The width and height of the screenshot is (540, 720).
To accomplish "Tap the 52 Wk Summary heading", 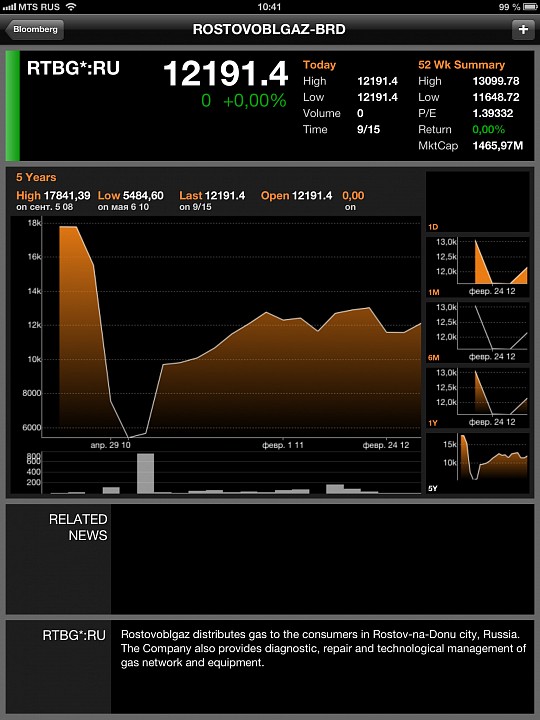I will [x=461, y=65].
